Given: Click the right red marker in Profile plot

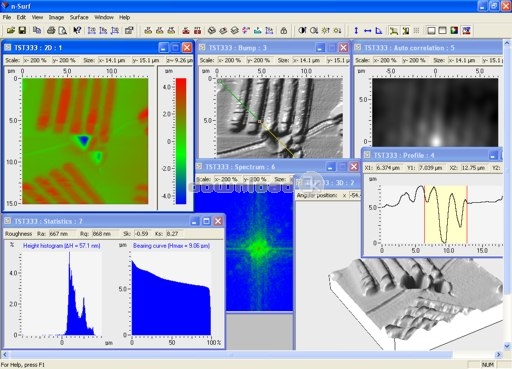Looking at the screenshot, I should click(467, 214).
